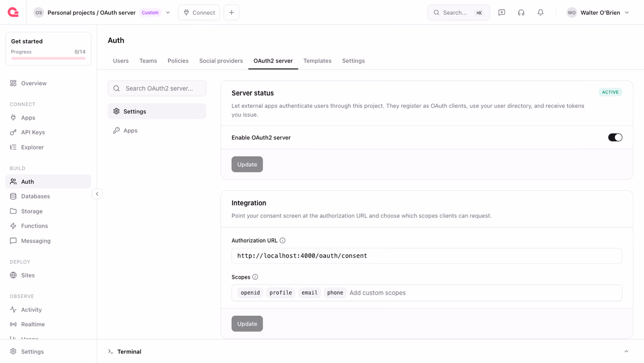
Task: Open Walter O'Brien account menu chevron
Action: tap(627, 13)
